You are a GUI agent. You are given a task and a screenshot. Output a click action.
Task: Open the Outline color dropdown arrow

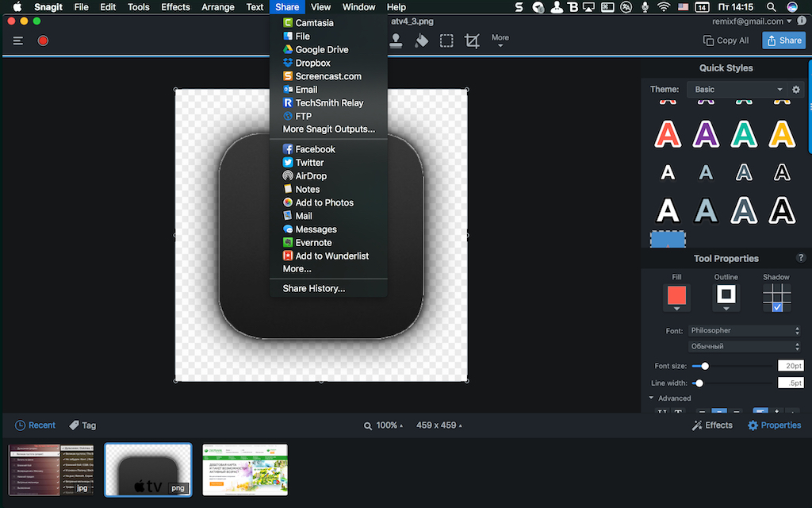click(x=726, y=309)
